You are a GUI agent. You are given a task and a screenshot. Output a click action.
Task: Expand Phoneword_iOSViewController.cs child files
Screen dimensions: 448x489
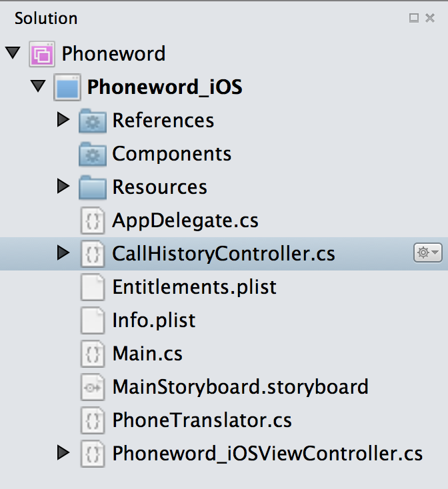click(64, 453)
